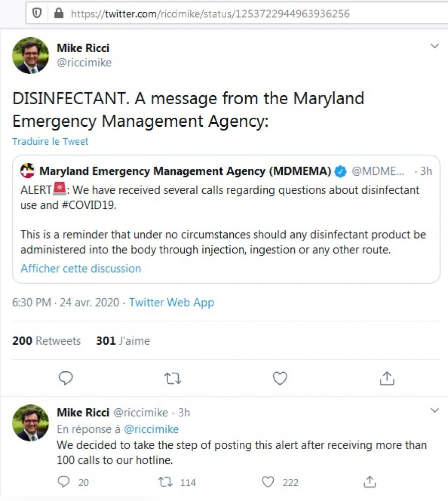The width and height of the screenshot is (448, 501).
Task: Open the chevron menu on the main tweet
Action: pyautogui.click(x=434, y=46)
